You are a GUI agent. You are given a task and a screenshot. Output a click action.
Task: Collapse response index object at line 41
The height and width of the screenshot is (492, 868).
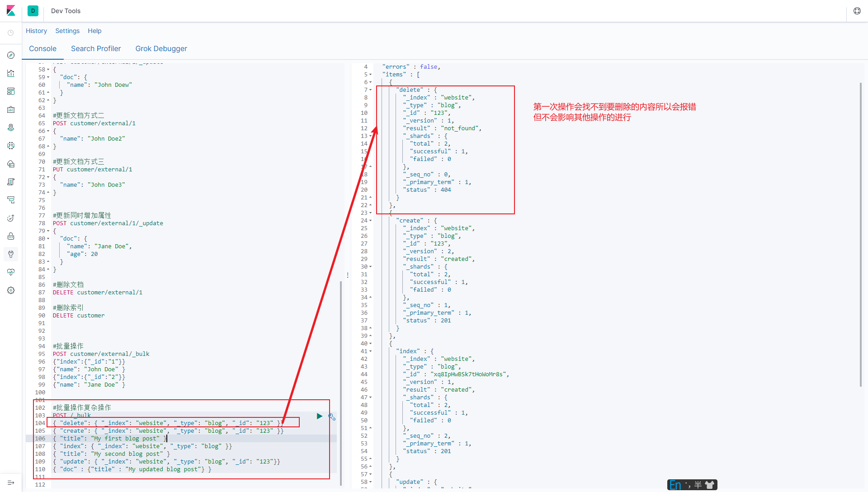[371, 351]
